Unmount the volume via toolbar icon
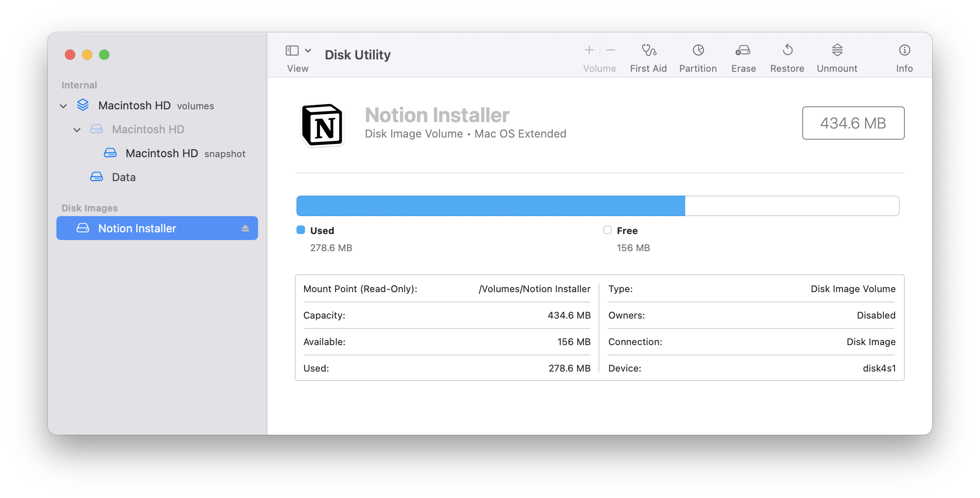Screen dimensions: 980x498 pyautogui.click(x=837, y=50)
